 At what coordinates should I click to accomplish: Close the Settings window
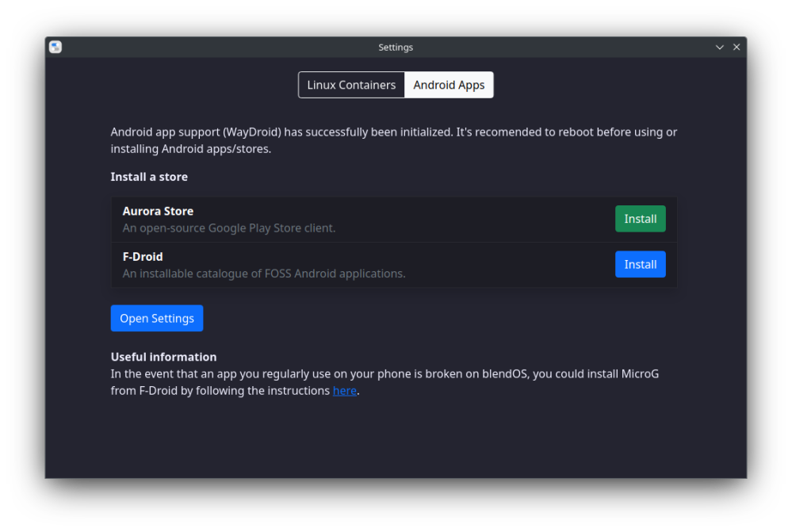pos(737,48)
